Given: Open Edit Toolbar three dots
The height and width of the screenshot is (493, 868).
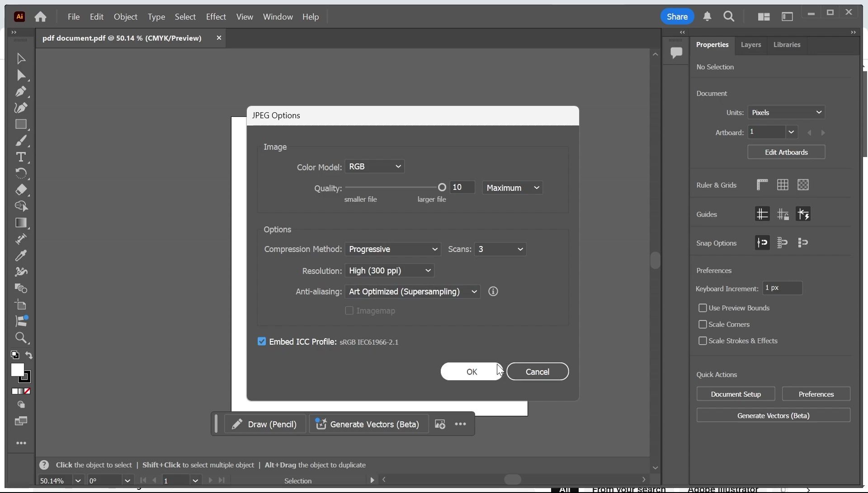Looking at the screenshot, I should pyautogui.click(x=21, y=443).
